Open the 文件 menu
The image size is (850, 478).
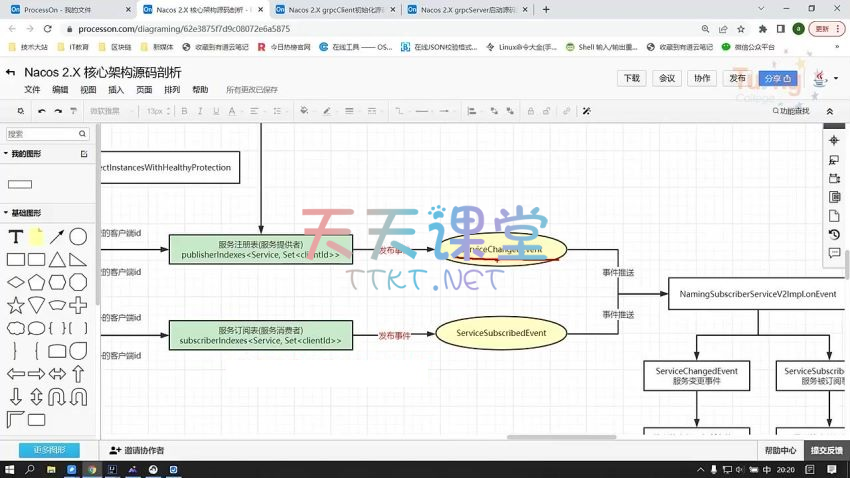click(33, 90)
